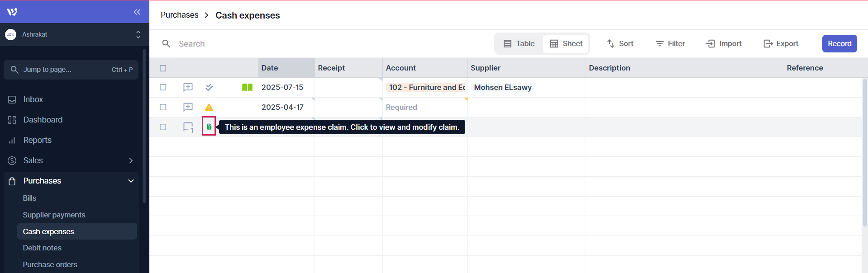Image resolution: width=868 pixels, height=273 pixels.
Task: Tick the select-all checkbox in header
Action: [163, 68]
